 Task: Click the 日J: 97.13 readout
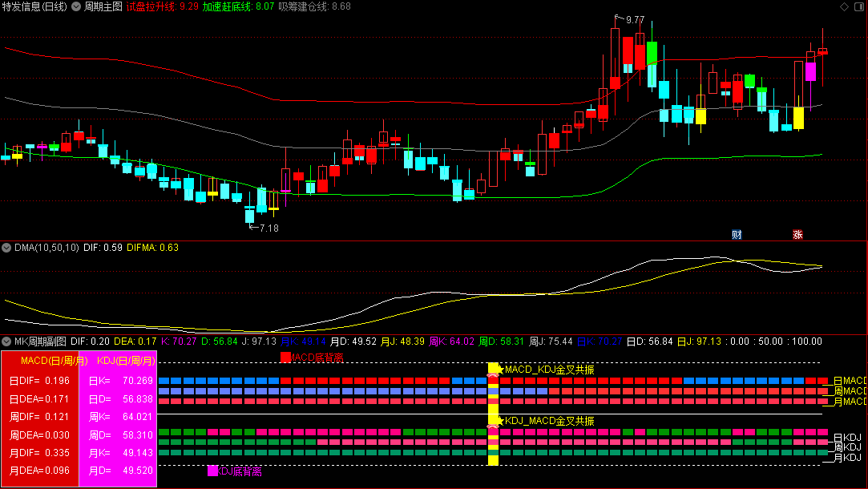pyautogui.click(x=699, y=341)
